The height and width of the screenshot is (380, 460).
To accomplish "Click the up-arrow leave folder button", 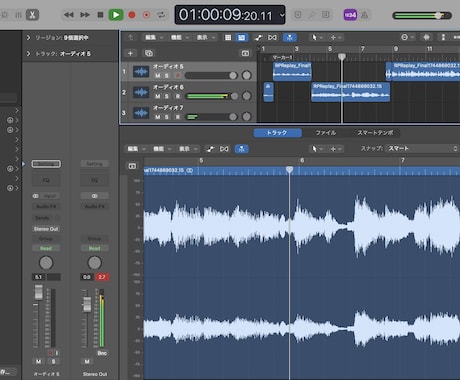I will point(131,37).
